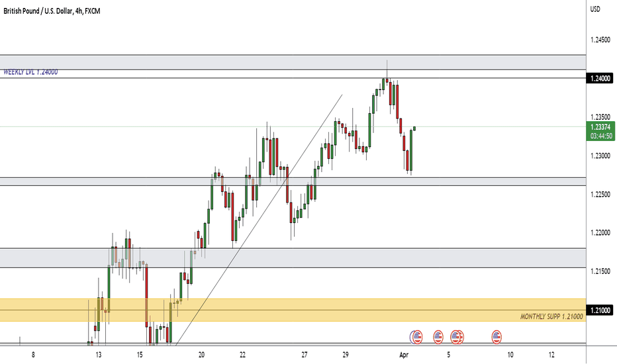Click the 1.23000 price axis value

(x=600, y=156)
